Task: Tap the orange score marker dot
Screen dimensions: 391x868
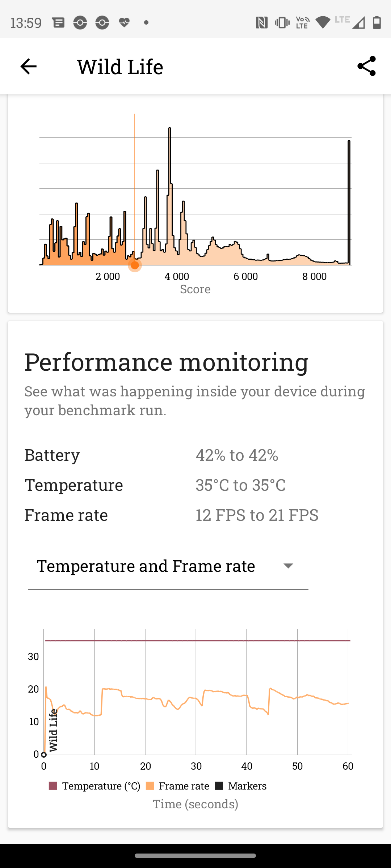Action: tap(135, 265)
